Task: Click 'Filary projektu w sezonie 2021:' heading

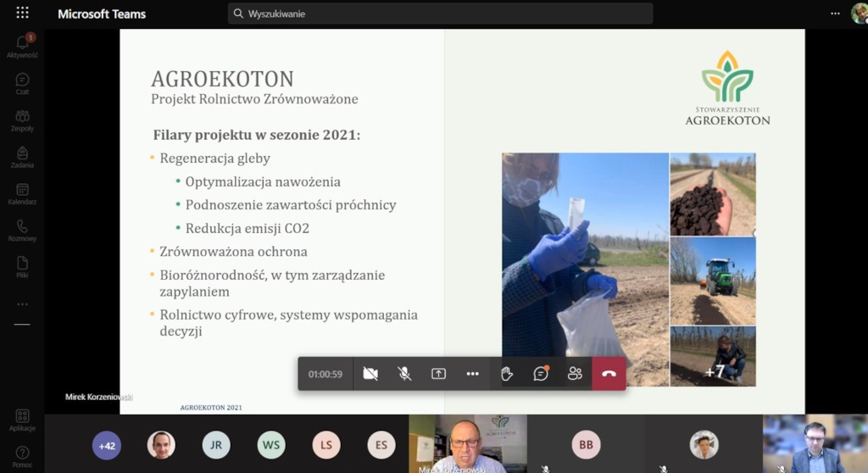Action: click(257, 135)
